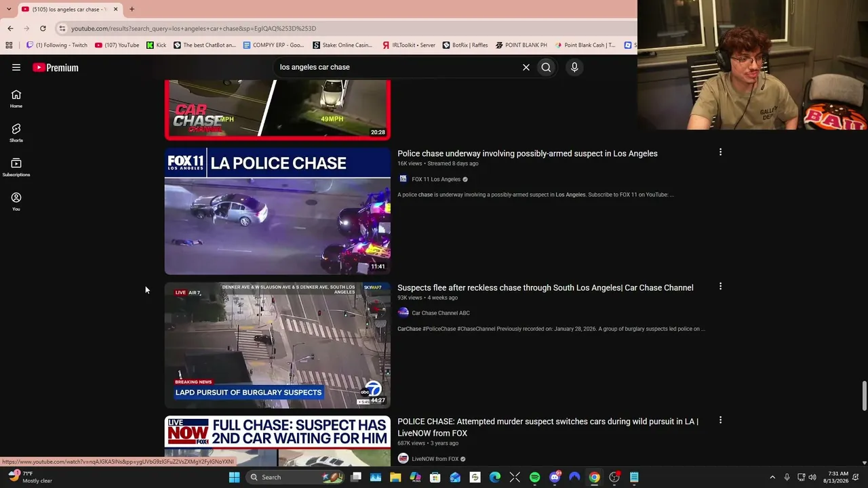Click the YouTube search input field

[x=397, y=67]
